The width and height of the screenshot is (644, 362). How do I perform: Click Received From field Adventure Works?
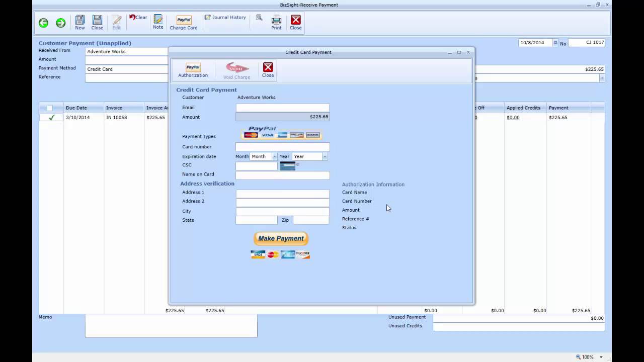127,51
